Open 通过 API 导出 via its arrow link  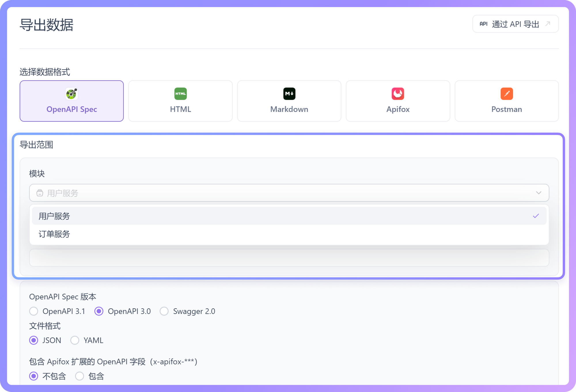tap(548, 24)
